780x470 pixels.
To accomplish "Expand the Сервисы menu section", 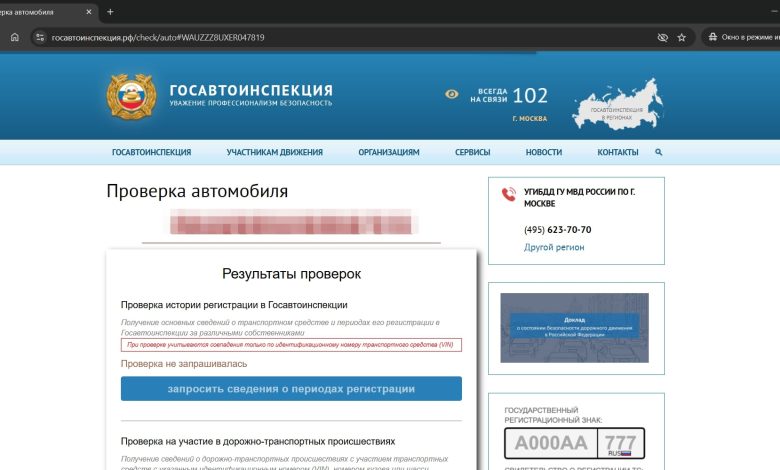I will tap(472, 153).
